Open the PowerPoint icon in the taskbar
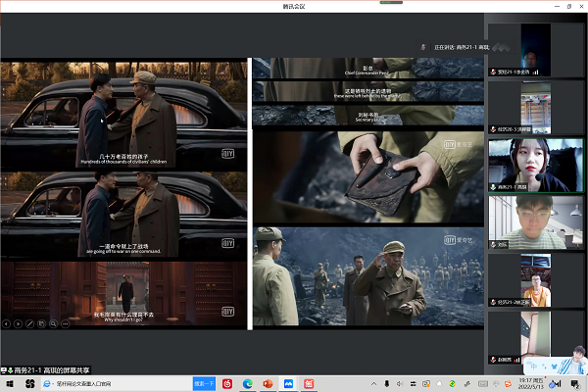The height and width of the screenshot is (392, 588). (x=268, y=383)
